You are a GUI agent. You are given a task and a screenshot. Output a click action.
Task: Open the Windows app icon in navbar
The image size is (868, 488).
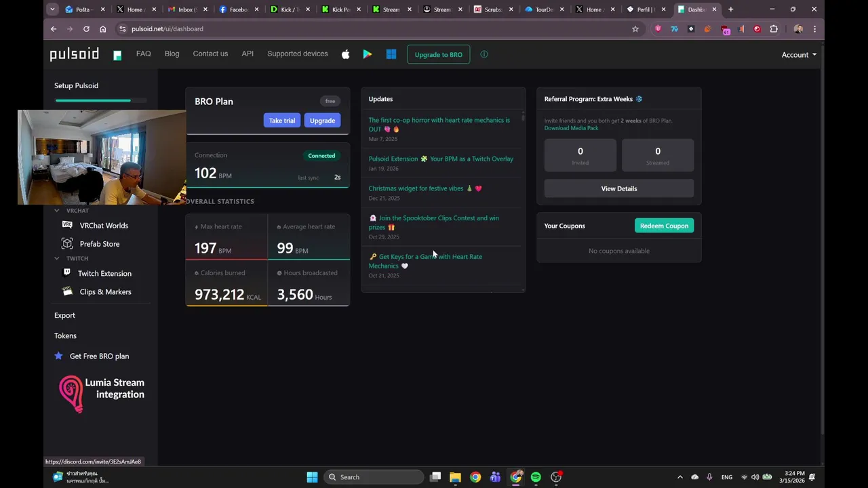[391, 54]
